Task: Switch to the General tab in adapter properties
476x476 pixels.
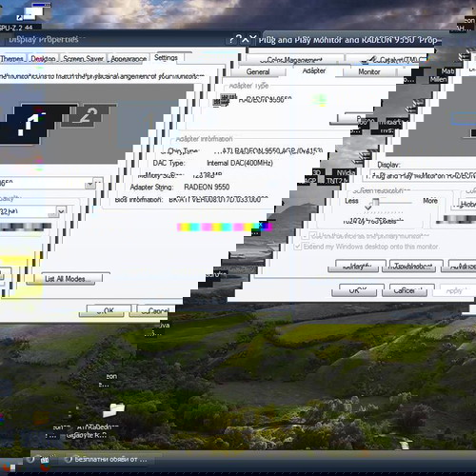Action: [258, 72]
